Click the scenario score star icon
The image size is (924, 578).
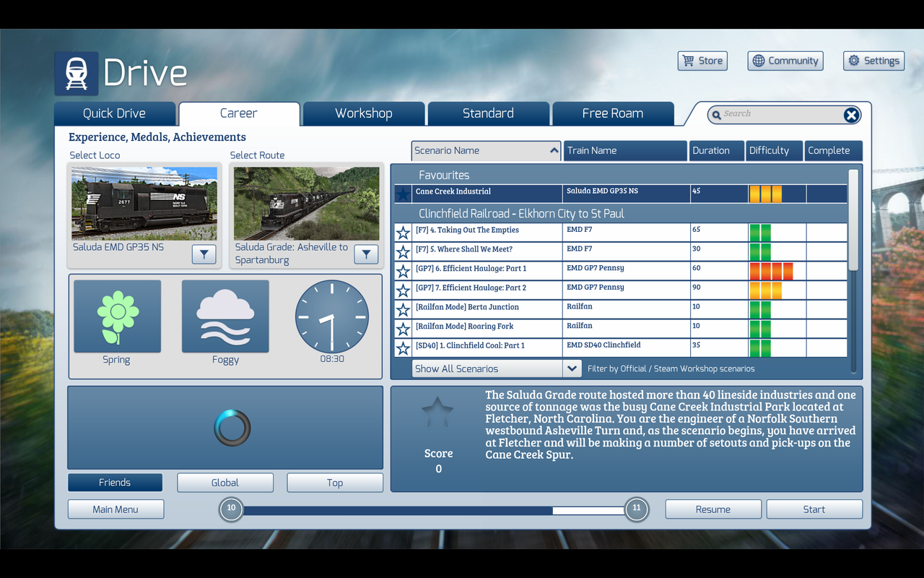coord(437,413)
